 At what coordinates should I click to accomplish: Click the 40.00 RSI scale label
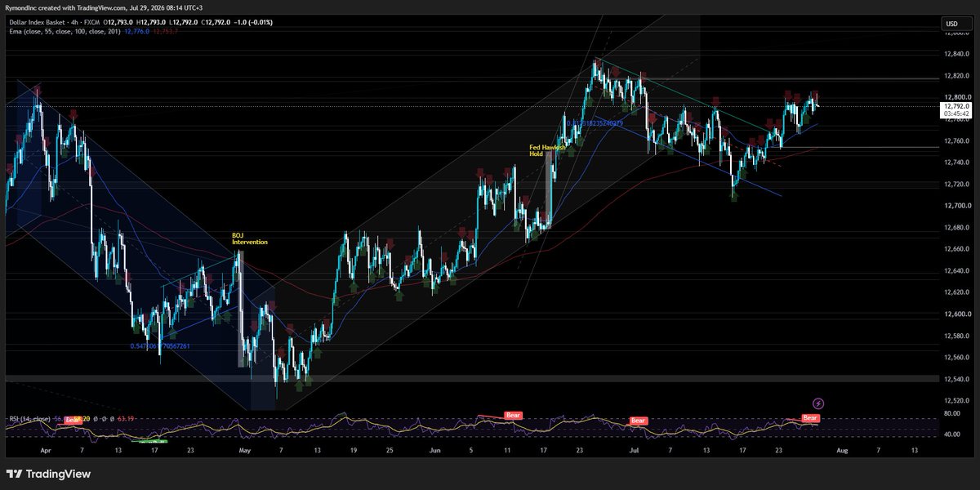coord(953,435)
